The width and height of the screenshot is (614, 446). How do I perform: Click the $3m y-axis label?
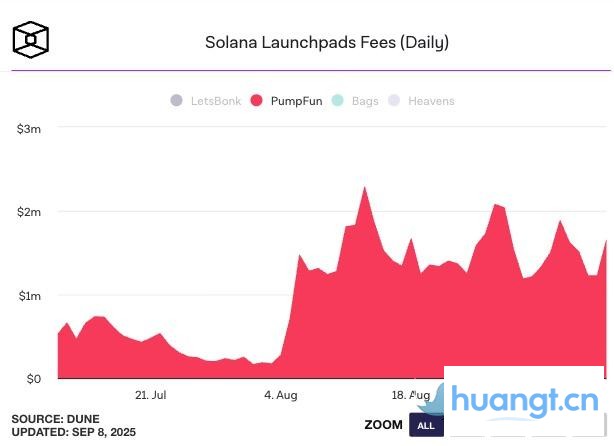pyautogui.click(x=28, y=128)
